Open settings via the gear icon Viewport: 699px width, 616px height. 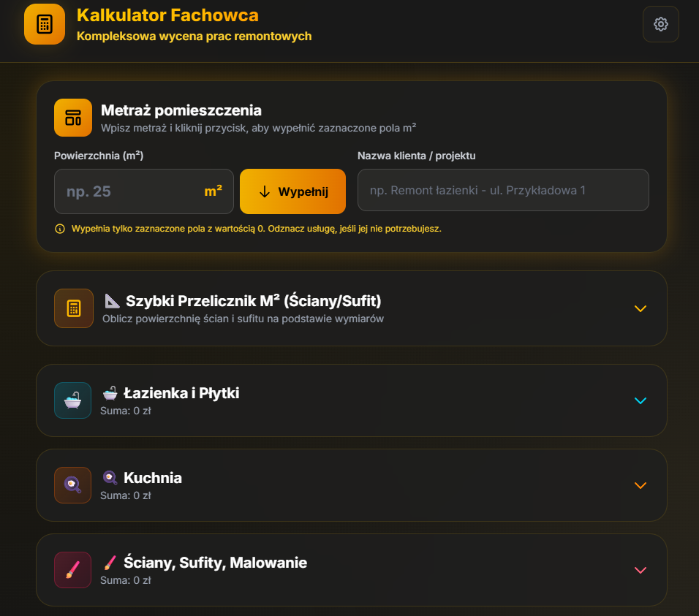660,23
